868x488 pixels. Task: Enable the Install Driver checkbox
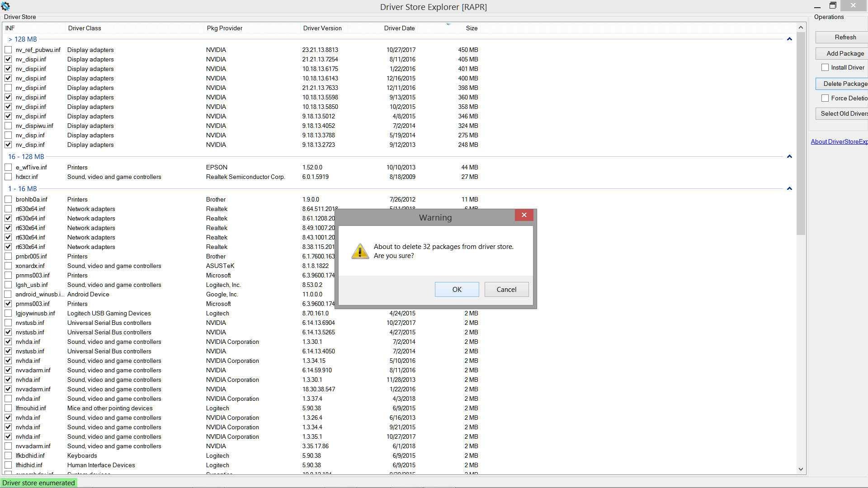click(825, 67)
